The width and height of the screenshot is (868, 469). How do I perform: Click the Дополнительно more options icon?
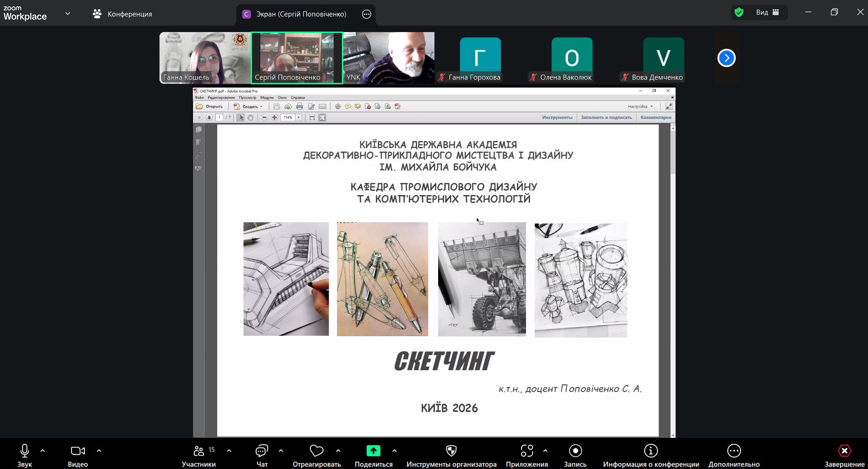click(734, 451)
